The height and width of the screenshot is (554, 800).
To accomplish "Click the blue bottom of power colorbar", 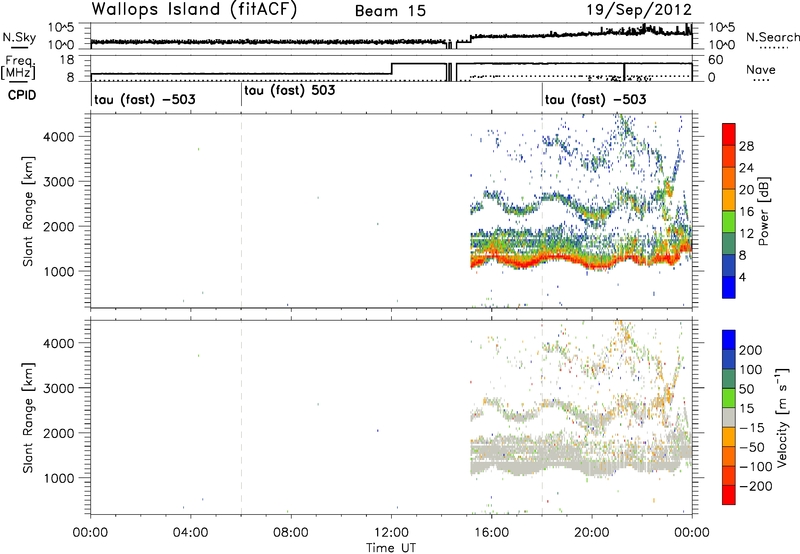I will pos(729,287).
